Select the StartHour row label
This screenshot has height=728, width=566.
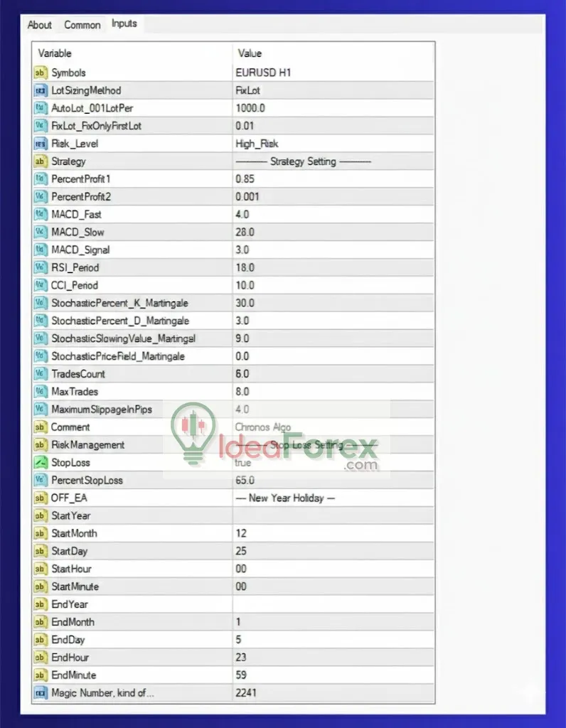[x=71, y=569]
